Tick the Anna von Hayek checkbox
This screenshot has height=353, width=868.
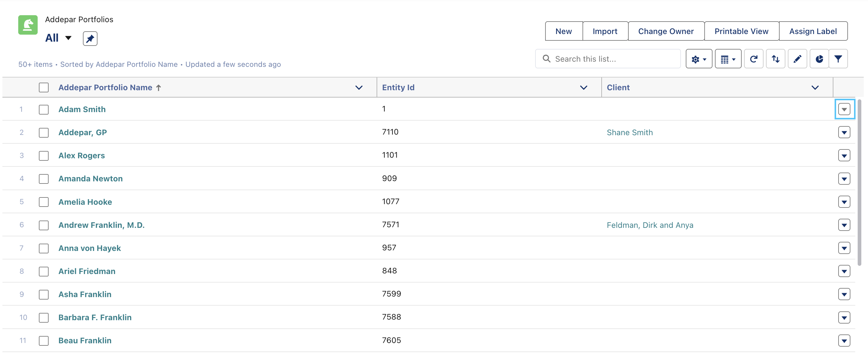tap(43, 248)
